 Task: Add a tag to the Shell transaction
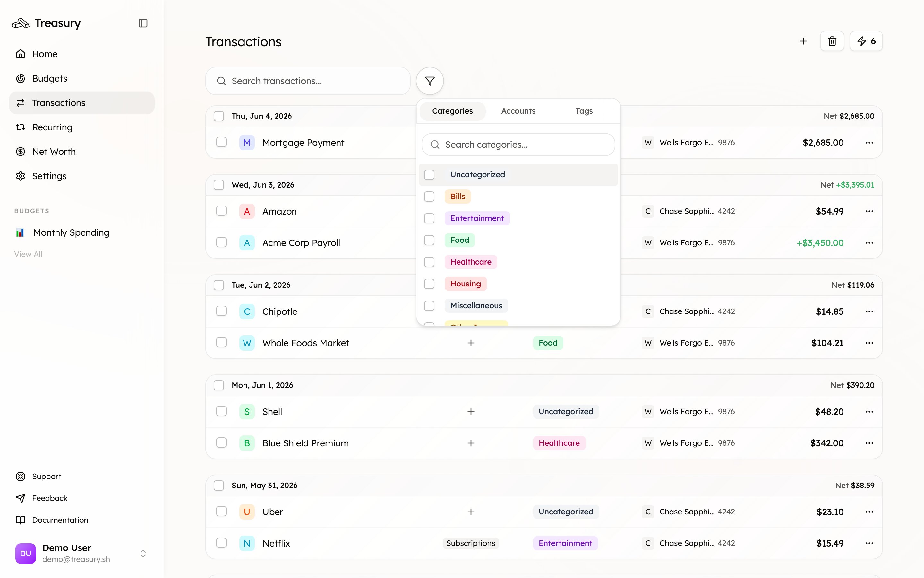pos(471,412)
